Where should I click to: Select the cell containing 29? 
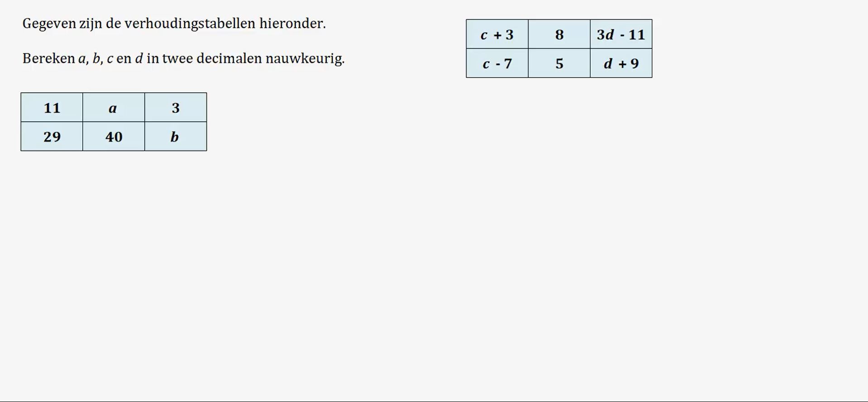click(x=52, y=136)
